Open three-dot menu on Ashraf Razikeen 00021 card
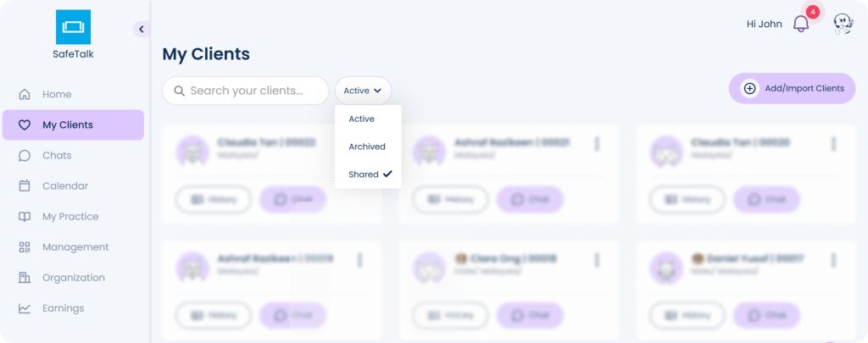The image size is (868, 343). (x=597, y=144)
